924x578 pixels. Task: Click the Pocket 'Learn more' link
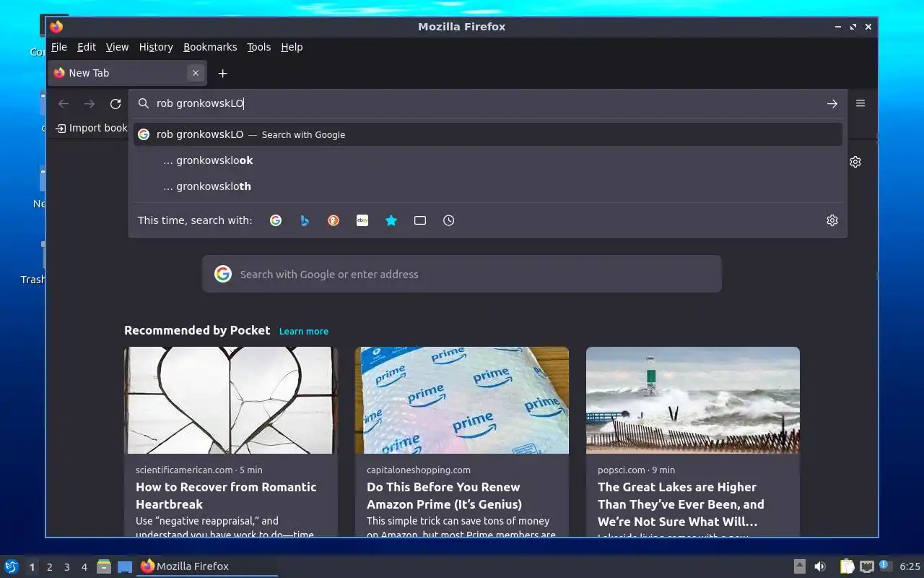coord(304,331)
